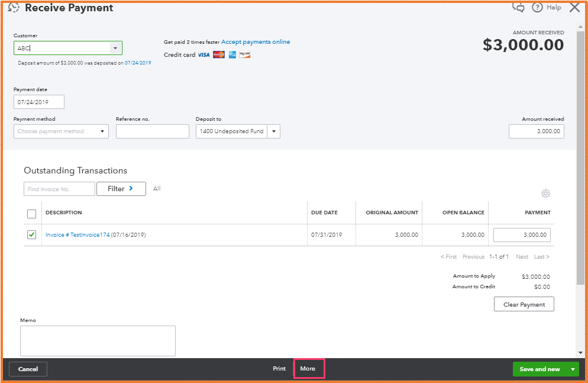This screenshot has height=383, width=588.
Task: Click the Next pagination link
Action: [522, 256]
